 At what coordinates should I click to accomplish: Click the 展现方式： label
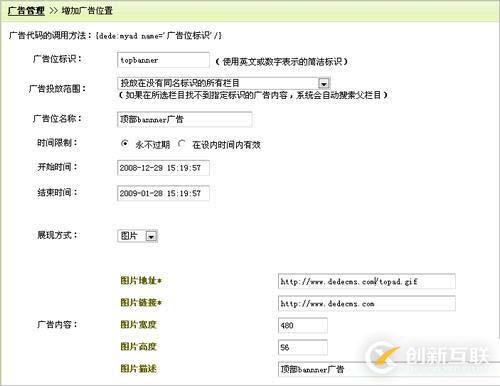click(x=57, y=235)
